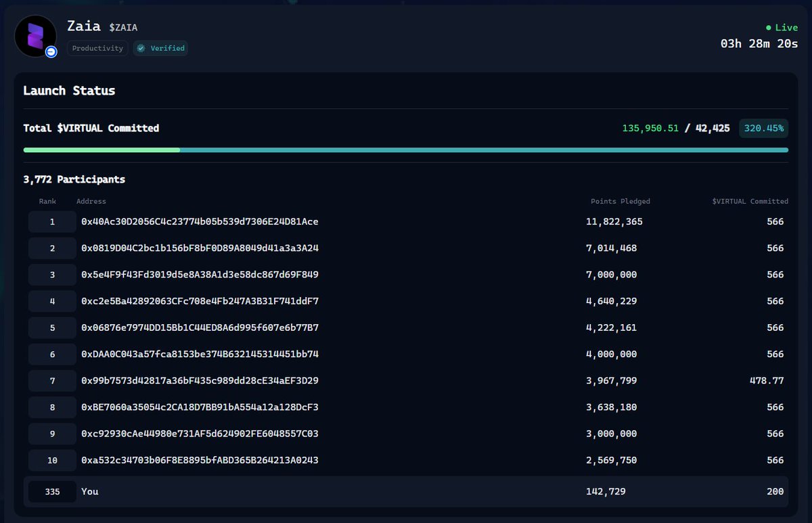Click the rank 7 badge
Screen dimensions: 812x523
[x=52, y=381]
